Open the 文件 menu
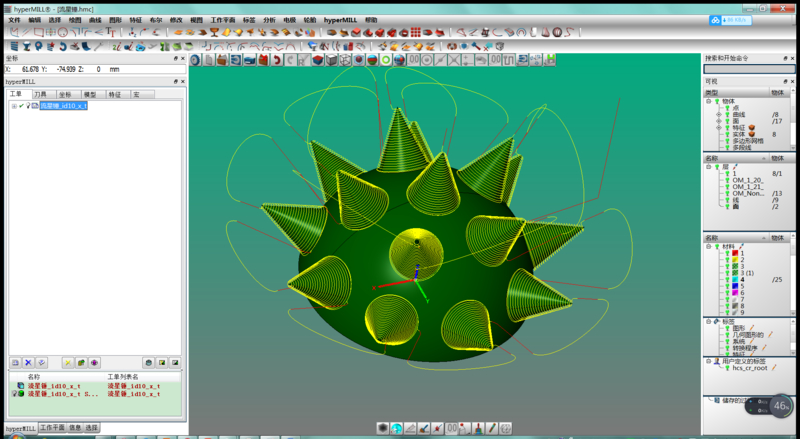The height and width of the screenshot is (439, 800). pyautogui.click(x=14, y=20)
